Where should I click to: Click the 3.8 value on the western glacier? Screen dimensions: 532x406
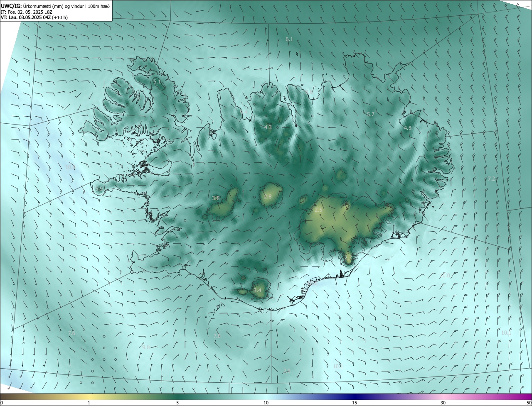pos(216,198)
